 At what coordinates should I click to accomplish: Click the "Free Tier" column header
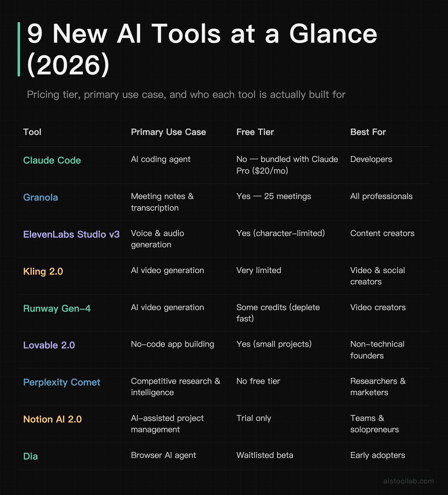pyautogui.click(x=255, y=132)
